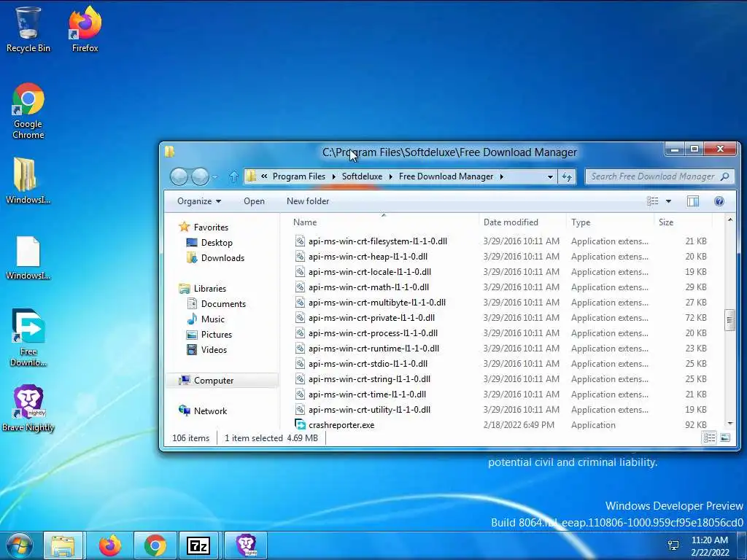The width and height of the screenshot is (747, 560).
Task: Expand arrow after Softdeluxe breadcrumb
Action: [391, 176]
